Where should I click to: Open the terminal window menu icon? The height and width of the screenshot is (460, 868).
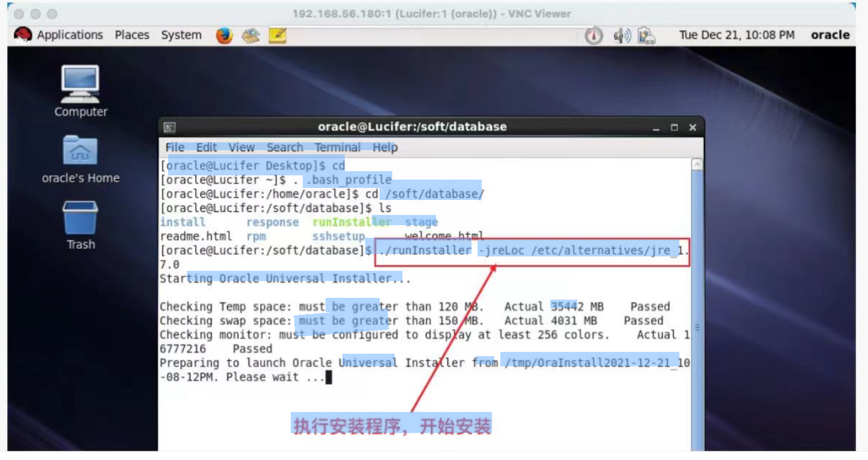click(x=170, y=127)
